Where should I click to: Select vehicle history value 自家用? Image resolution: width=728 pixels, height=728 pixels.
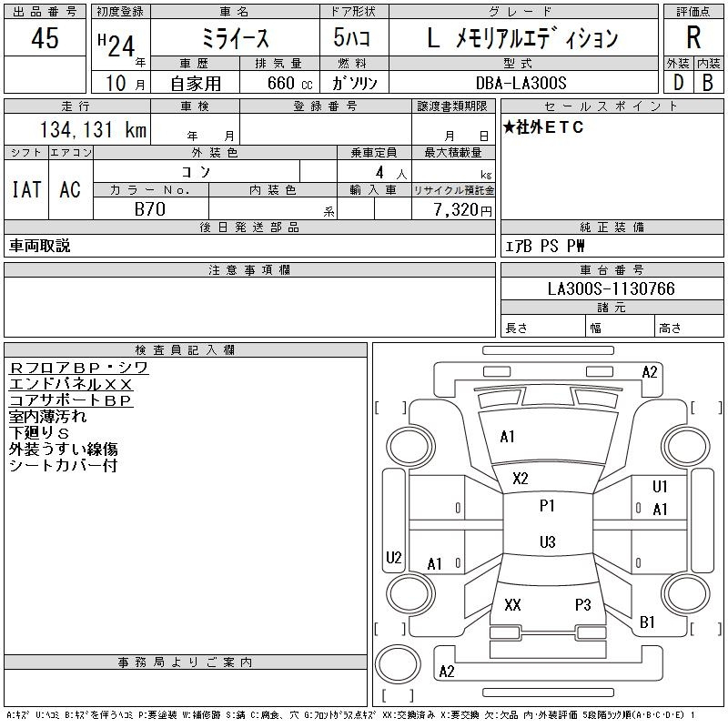(196, 84)
